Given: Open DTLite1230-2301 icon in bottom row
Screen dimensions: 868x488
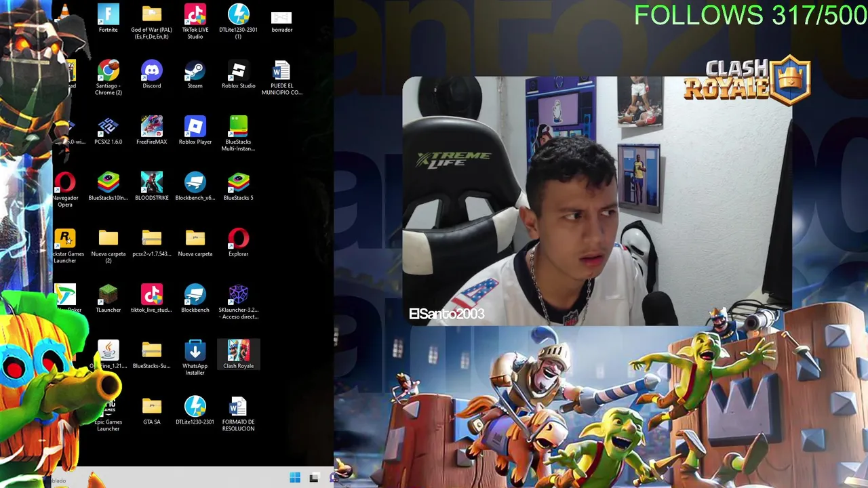Looking at the screenshot, I should pos(195,411).
